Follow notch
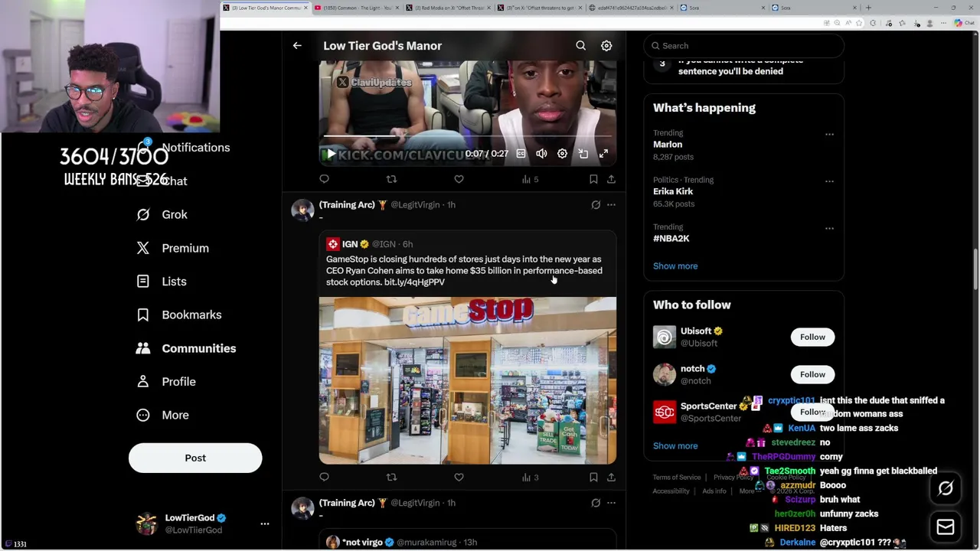 [812, 374]
